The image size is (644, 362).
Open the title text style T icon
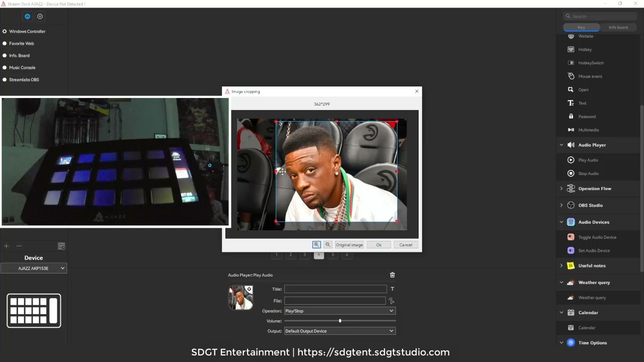(x=392, y=289)
